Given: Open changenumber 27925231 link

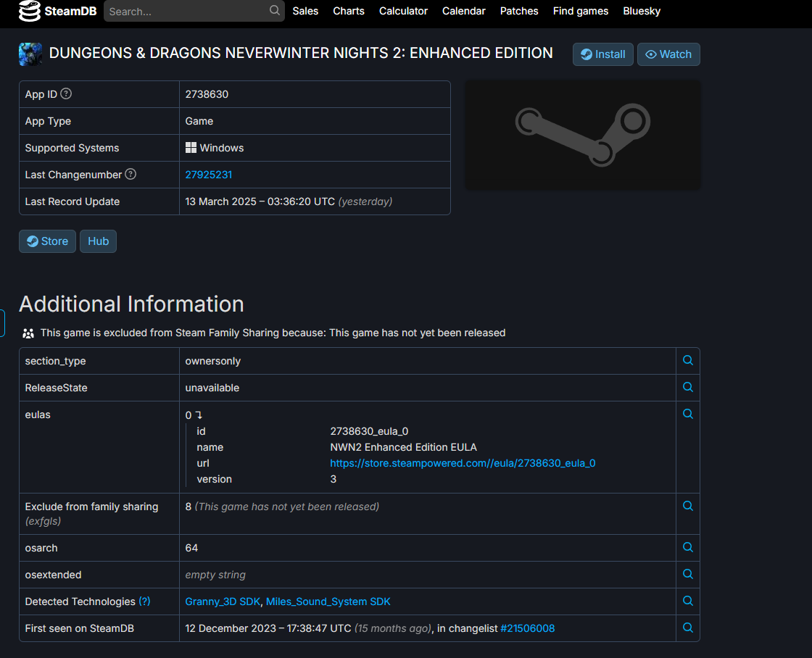Looking at the screenshot, I should point(209,175).
